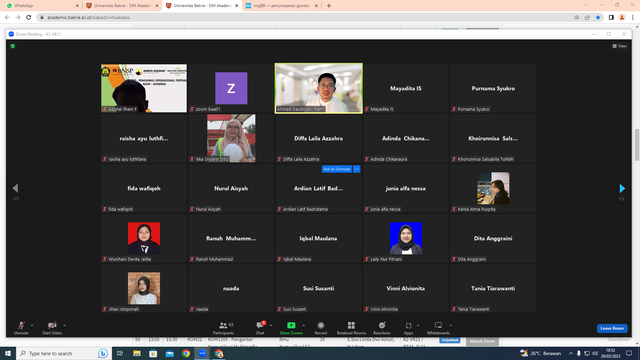Open the Participants panel
The image size is (640, 360).
[223, 328]
